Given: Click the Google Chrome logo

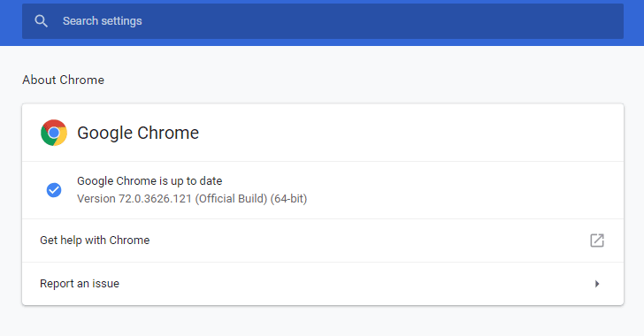Looking at the screenshot, I should (54, 133).
